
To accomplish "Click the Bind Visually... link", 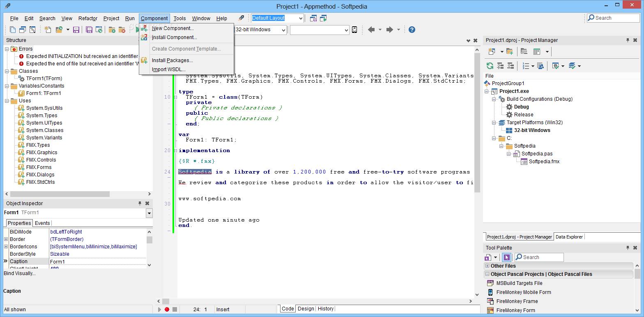I will [19, 273].
